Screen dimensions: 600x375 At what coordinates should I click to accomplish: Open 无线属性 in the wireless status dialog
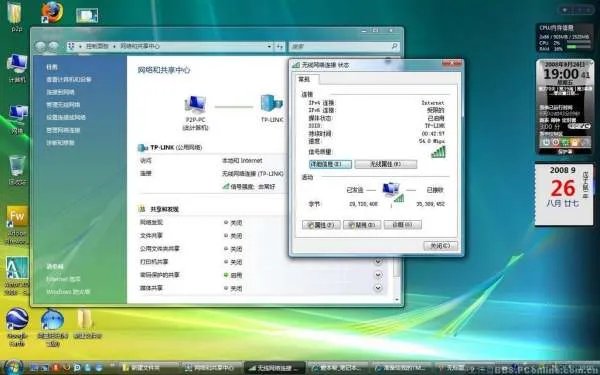point(386,164)
